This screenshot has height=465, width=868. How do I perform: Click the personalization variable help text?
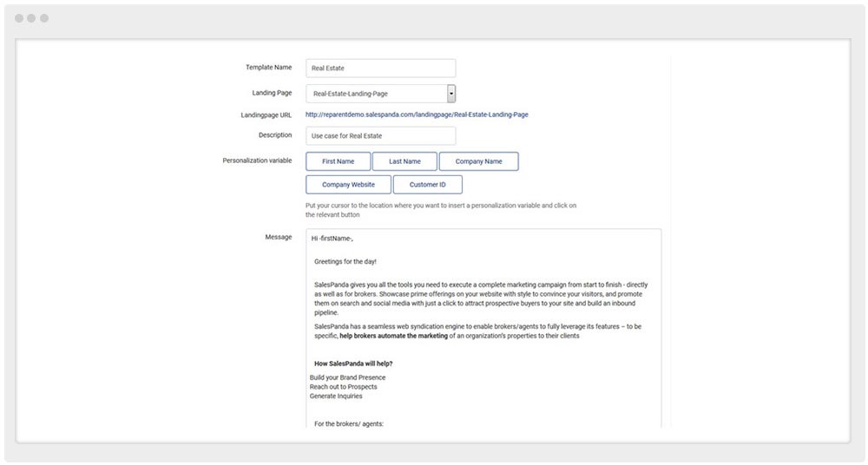pos(441,210)
